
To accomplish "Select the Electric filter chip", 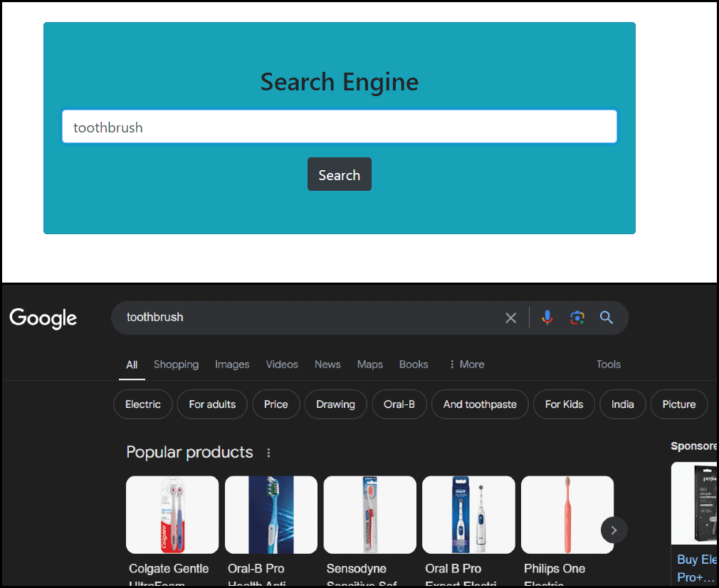I will click(143, 404).
